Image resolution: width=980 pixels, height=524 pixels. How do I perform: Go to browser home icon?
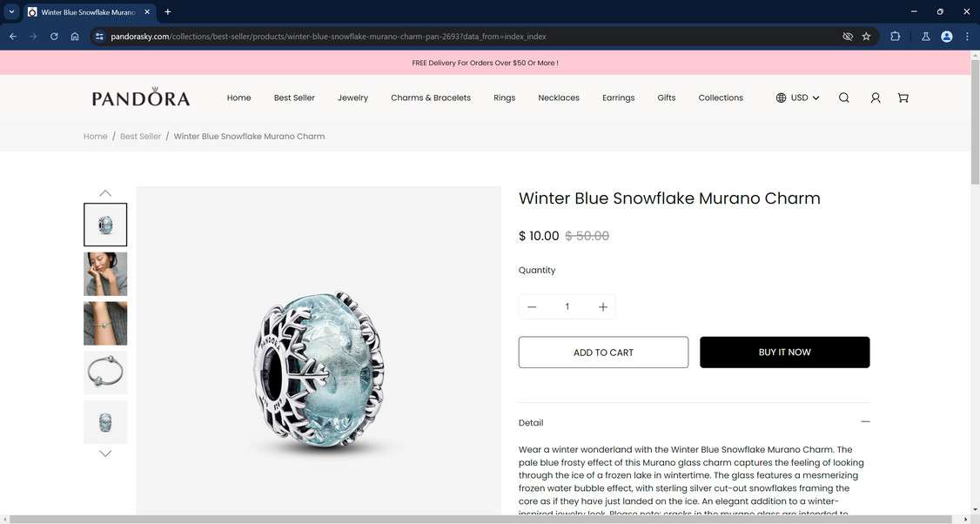(x=75, y=37)
